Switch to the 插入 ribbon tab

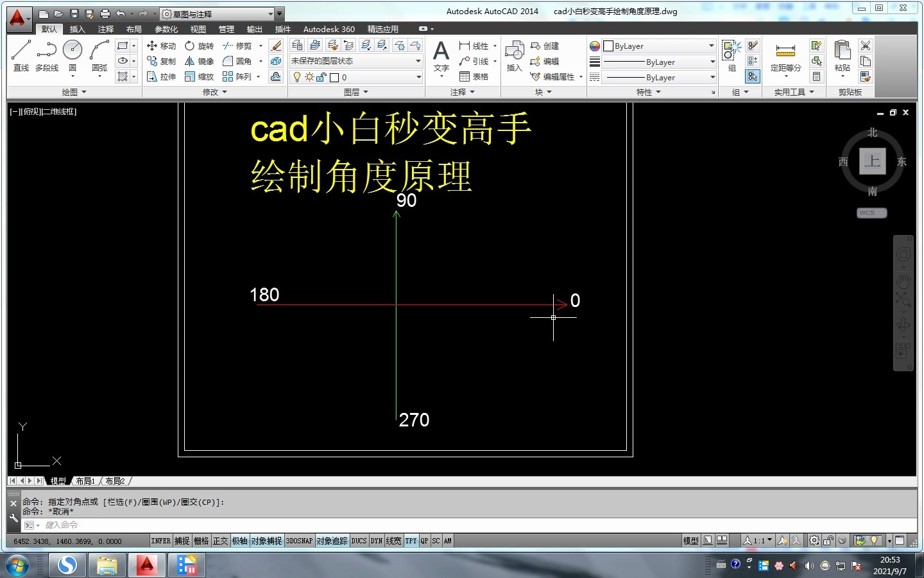77,29
